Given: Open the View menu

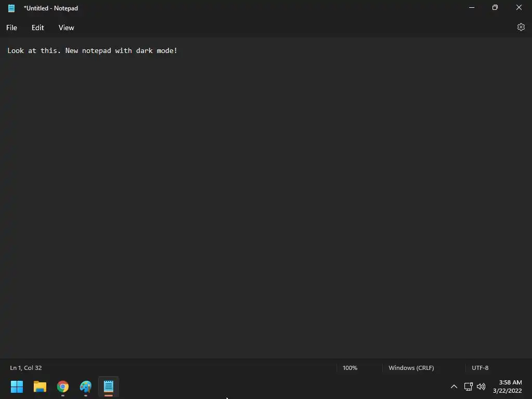Looking at the screenshot, I should (x=66, y=28).
